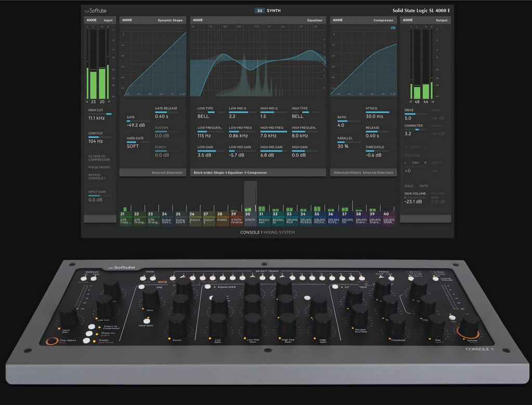
Task: Toggle Filters to Compressor routing
Action: 100,158
